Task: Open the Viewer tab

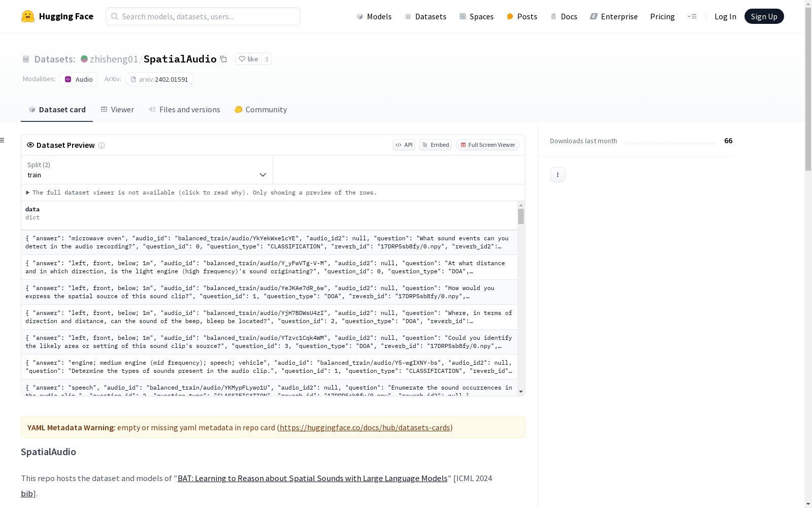Action: 117,110
